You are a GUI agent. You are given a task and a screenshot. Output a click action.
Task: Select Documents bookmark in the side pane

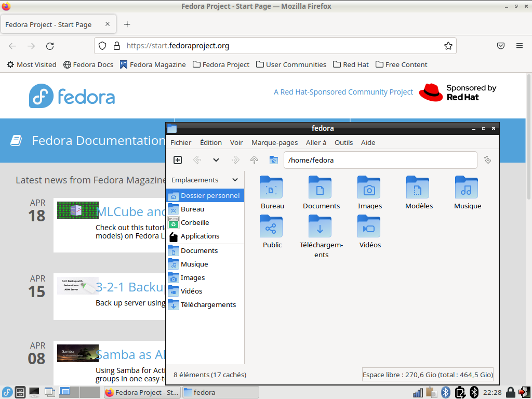tap(205, 251)
